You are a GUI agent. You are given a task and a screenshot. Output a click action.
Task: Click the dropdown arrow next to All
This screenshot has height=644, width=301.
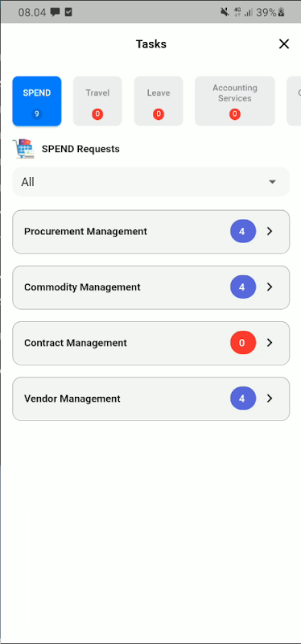coord(272,182)
